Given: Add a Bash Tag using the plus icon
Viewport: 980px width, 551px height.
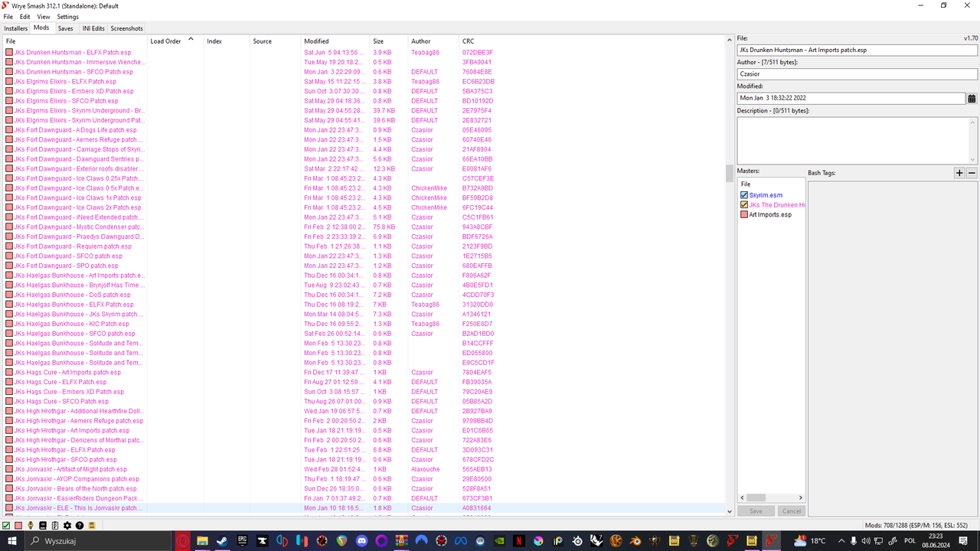Looking at the screenshot, I should point(959,172).
